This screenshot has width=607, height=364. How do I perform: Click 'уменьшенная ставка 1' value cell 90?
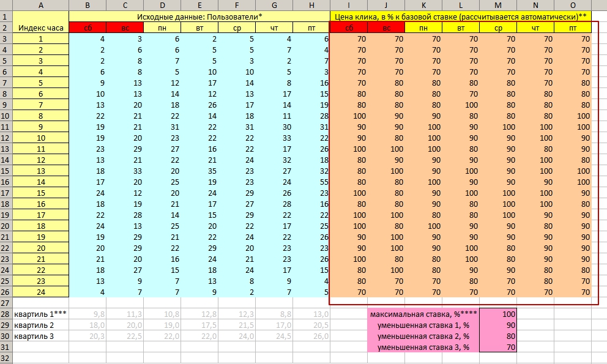coord(498,325)
